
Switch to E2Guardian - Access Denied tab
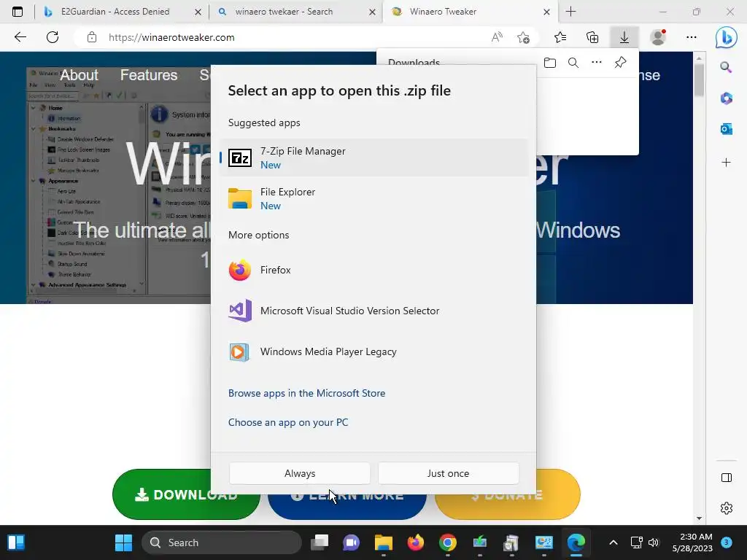[x=115, y=12]
